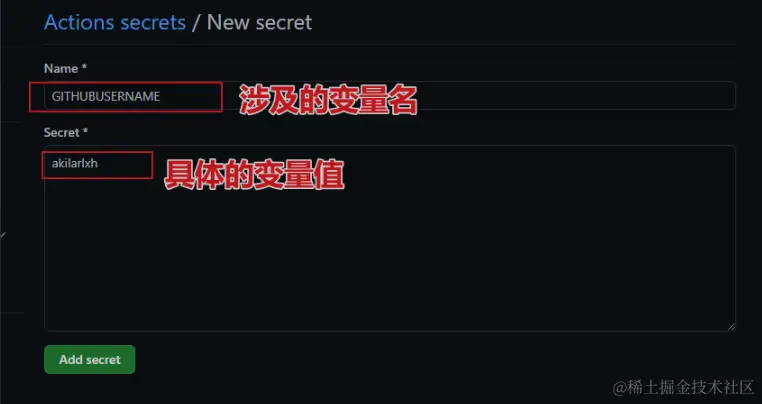Viewport: 762px width, 404px height.
Task: Focus the Secret value textarea
Action: point(390,238)
